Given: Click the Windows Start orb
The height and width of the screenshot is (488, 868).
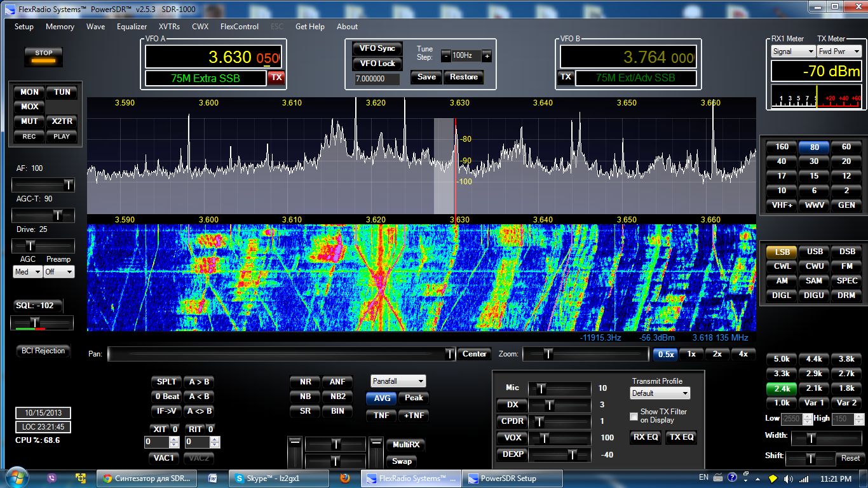Looking at the screenshot, I should tap(16, 478).
